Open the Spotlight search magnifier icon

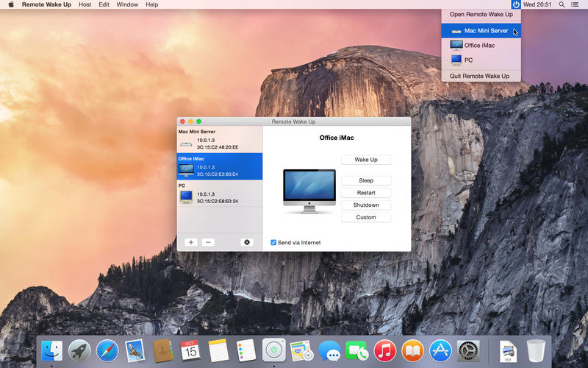[562, 4]
